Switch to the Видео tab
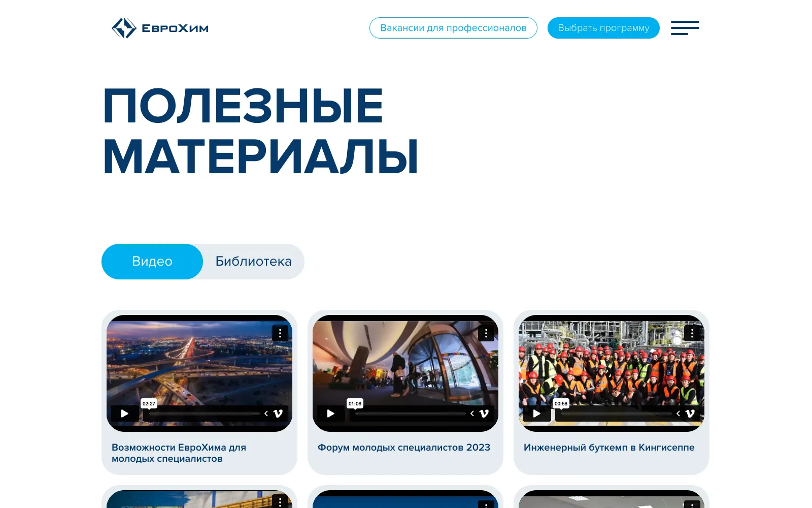812x508 pixels. pyautogui.click(x=152, y=262)
